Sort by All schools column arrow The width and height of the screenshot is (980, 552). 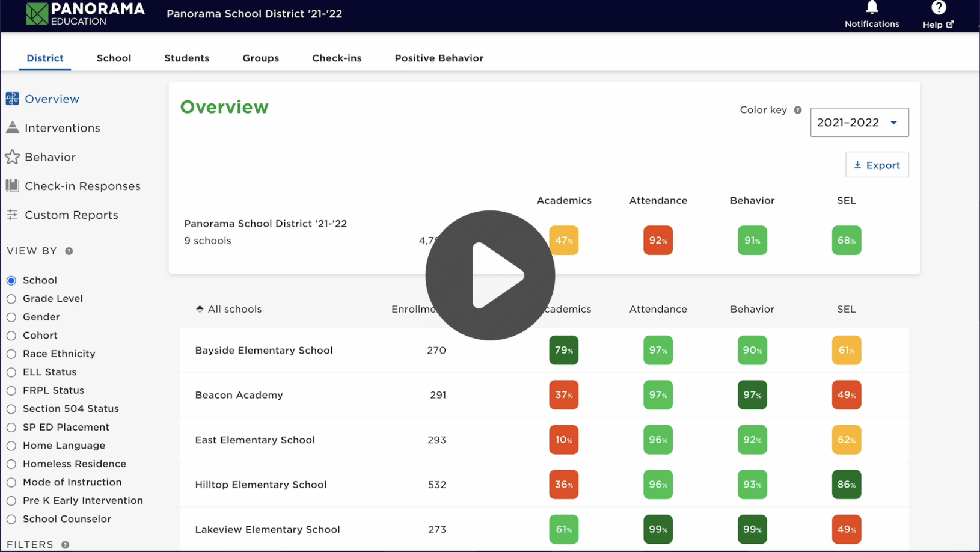pos(200,309)
